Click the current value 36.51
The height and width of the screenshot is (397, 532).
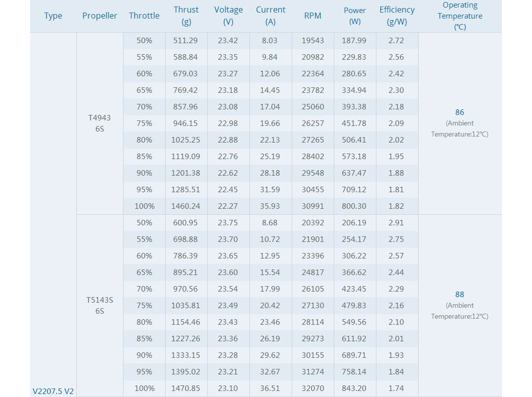[270, 388]
